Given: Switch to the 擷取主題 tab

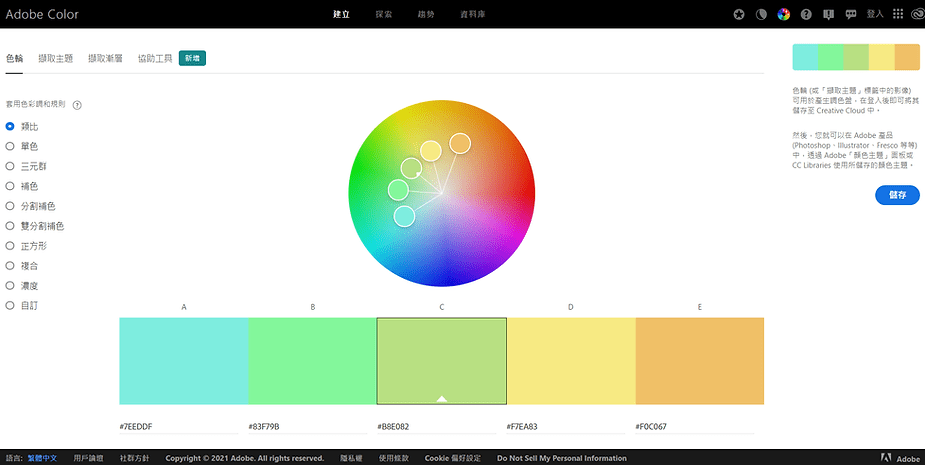Looking at the screenshot, I should 55,58.
